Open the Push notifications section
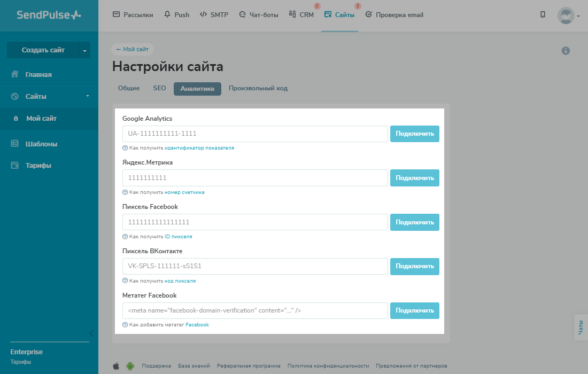 click(x=176, y=14)
